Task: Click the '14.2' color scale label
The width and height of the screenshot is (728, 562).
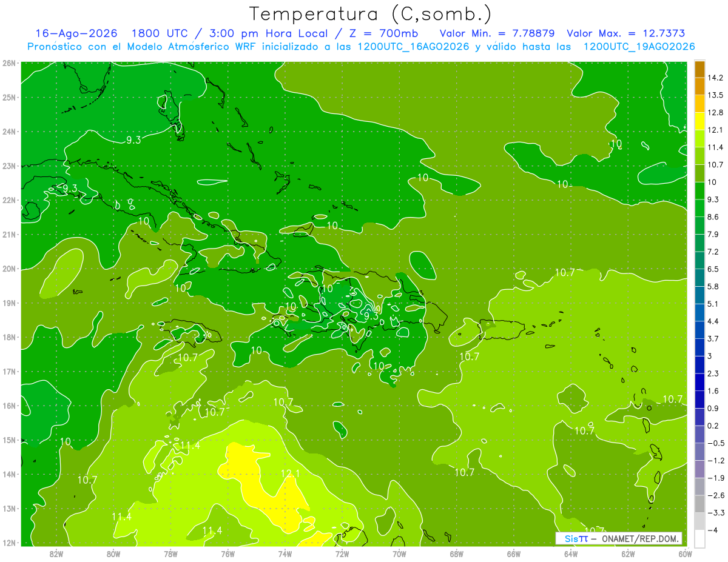Action: (716, 78)
